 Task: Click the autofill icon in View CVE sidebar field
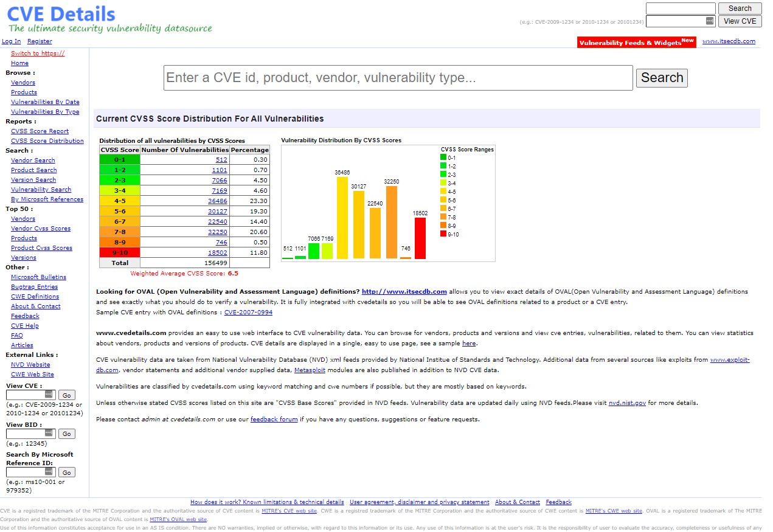(49, 395)
